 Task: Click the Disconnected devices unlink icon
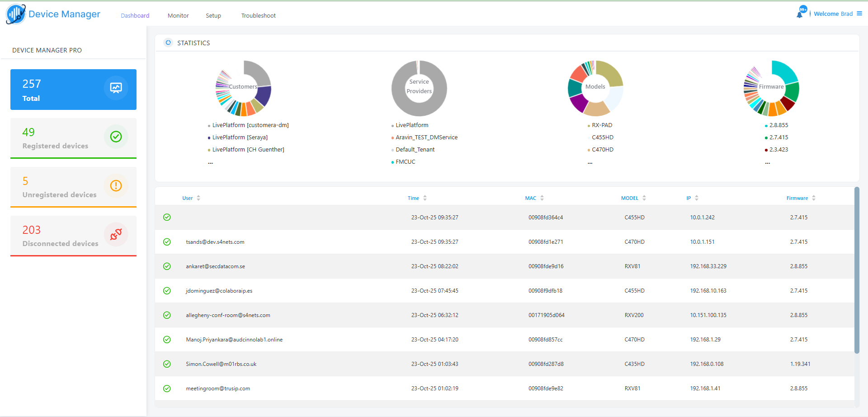(116, 234)
